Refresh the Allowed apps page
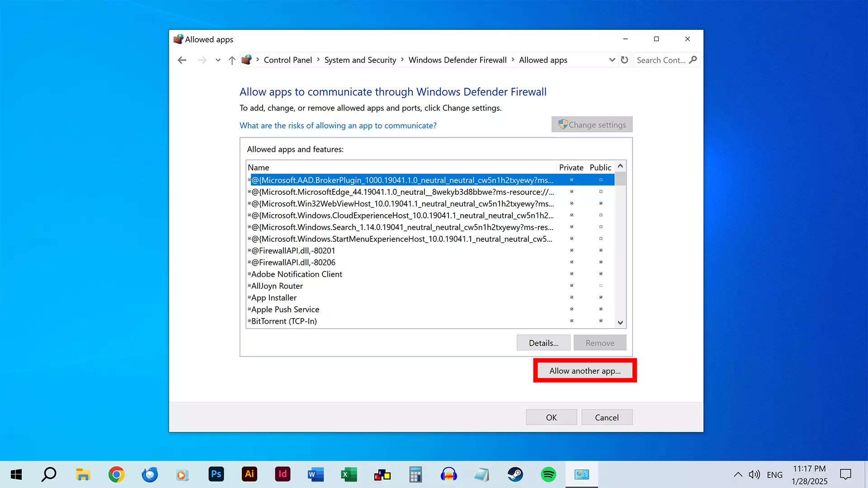The width and height of the screenshot is (868, 488). (x=624, y=60)
